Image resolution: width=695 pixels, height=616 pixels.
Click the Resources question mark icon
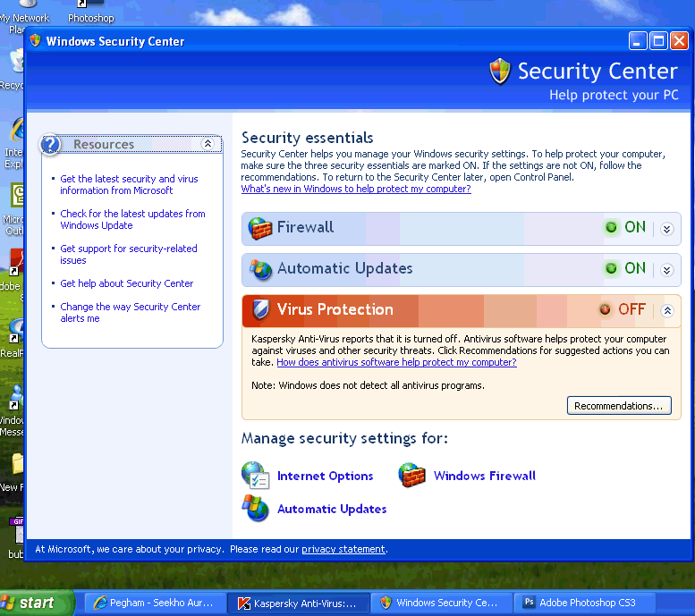coord(51,144)
